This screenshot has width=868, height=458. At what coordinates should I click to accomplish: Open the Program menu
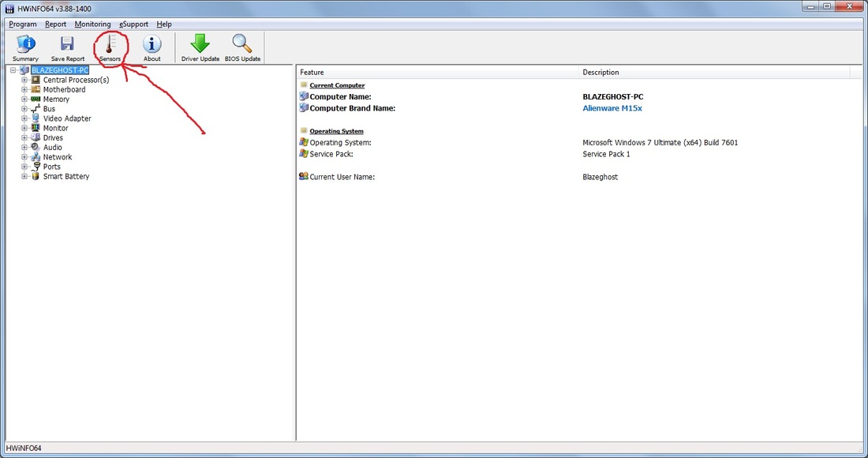[23, 24]
